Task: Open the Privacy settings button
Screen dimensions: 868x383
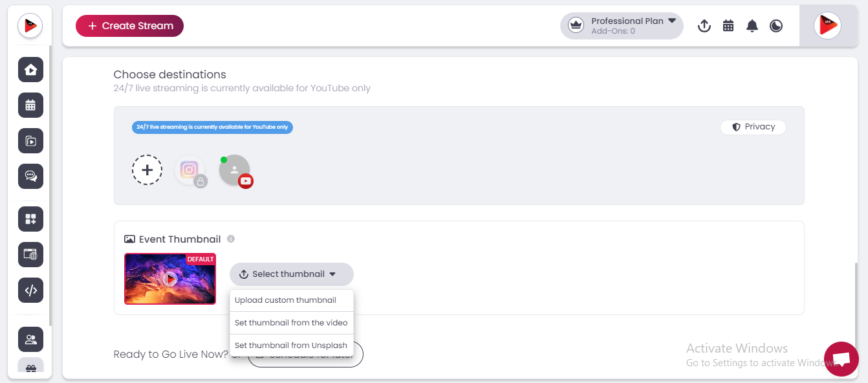Action: 753,127
